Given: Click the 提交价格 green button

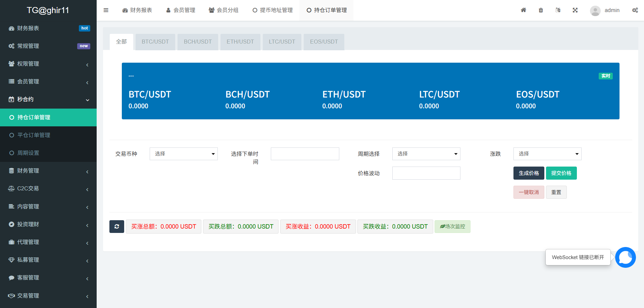Looking at the screenshot, I should tap(561, 173).
